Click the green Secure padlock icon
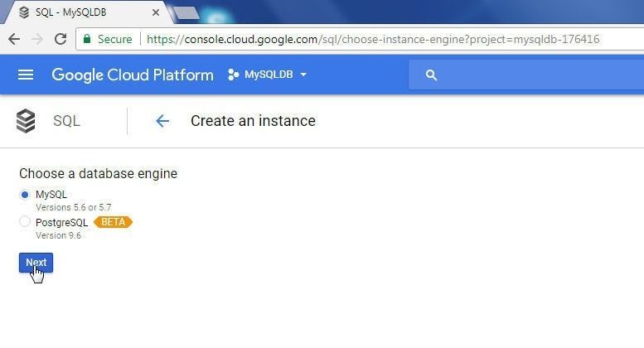 click(x=87, y=39)
